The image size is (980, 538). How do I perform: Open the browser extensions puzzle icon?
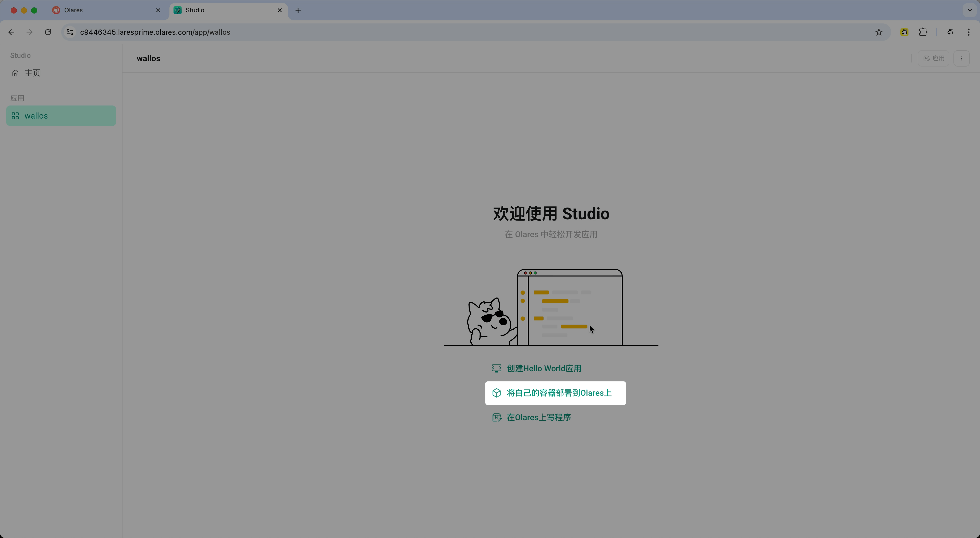923,32
